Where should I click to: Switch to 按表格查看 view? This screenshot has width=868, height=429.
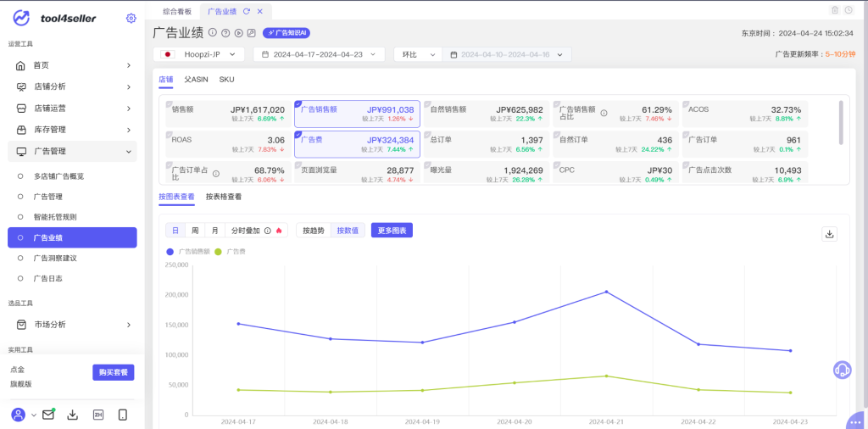click(224, 197)
